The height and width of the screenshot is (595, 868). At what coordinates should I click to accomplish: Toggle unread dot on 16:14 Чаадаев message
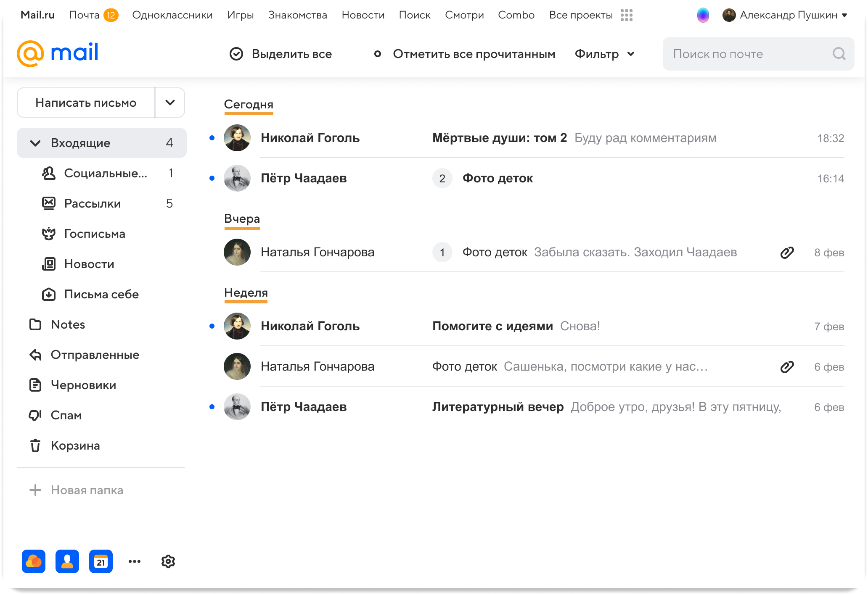click(x=212, y=178)
